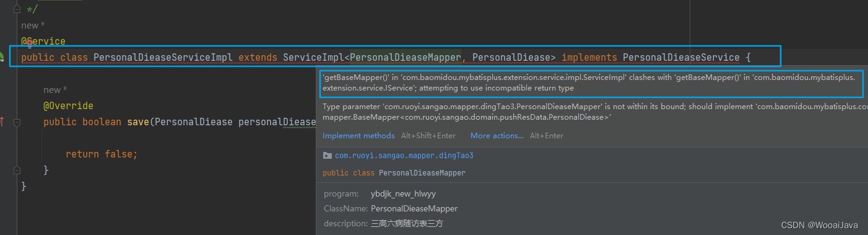Click the Alt+Shift+Enter shortcut hint
This screenshot has height=235, width=868.
point(428,136)
